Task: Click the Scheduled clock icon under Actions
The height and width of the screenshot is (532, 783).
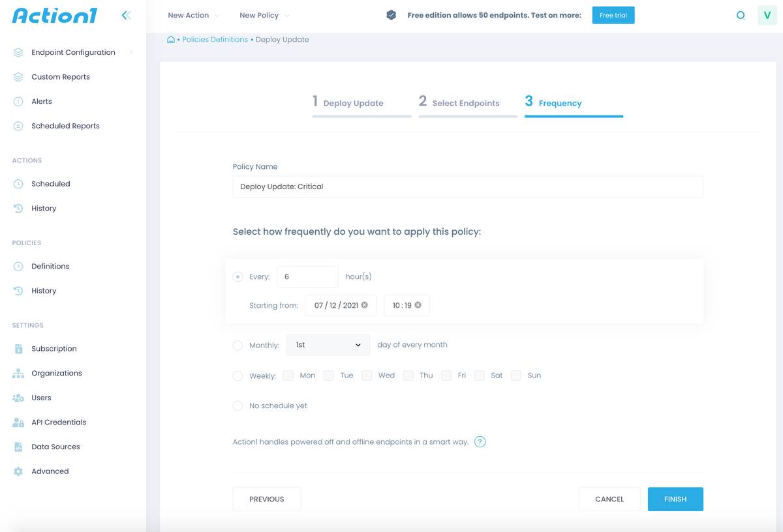Action: tap(18, 184)
